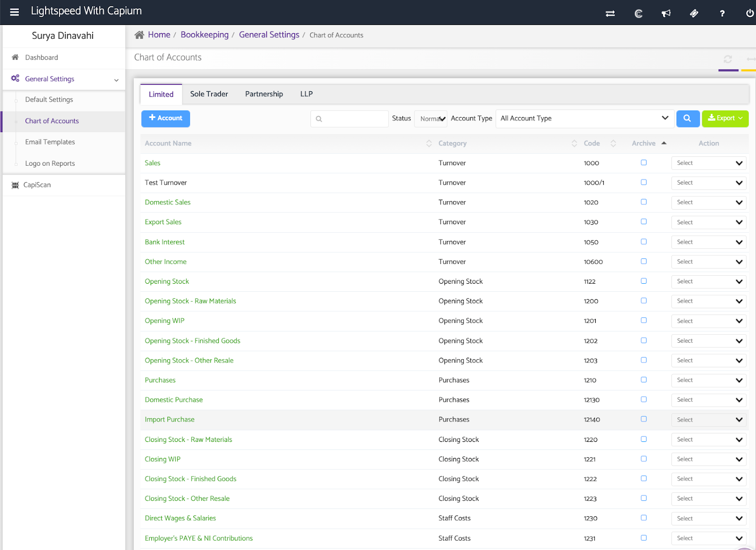The height and width of the screenshot is (550, 756).
Task: Open the Status dropdown
Action: click(431, 119)
